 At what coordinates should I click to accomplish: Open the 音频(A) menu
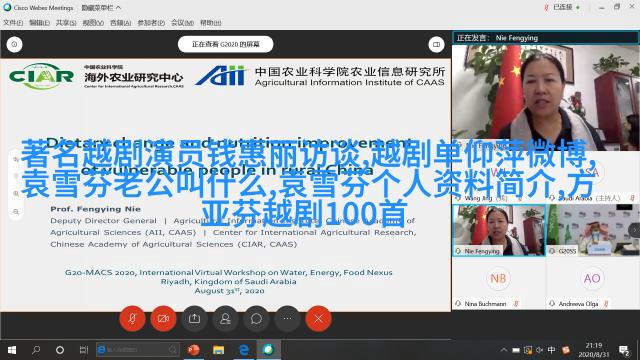120,23
